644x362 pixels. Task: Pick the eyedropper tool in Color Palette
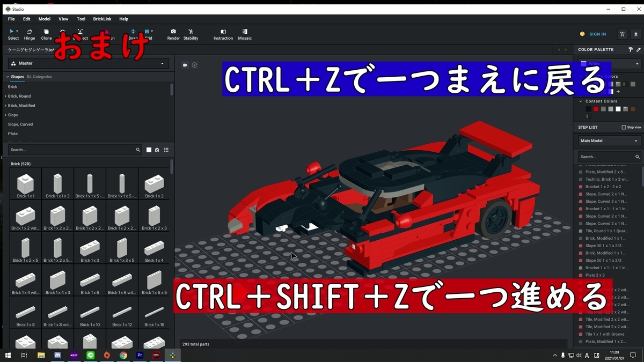(x=638, y=49)
